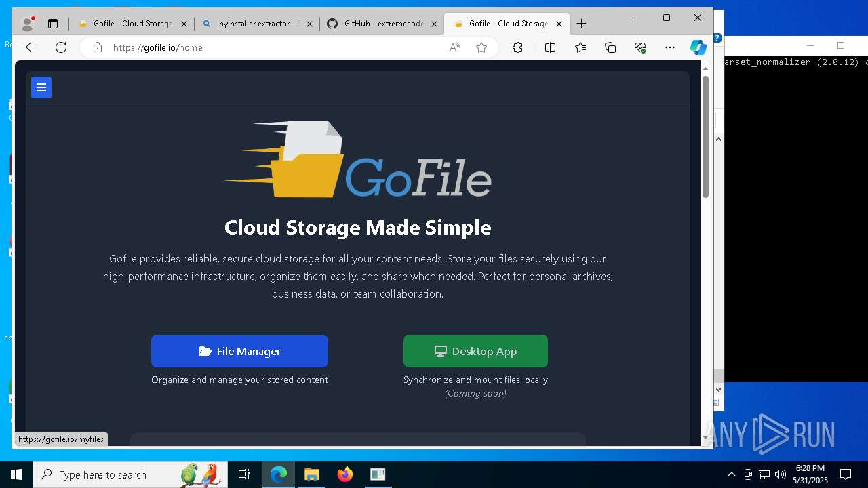Open the GoFile hamburger menu
The image size is (868, 488).
pos(41,87)
